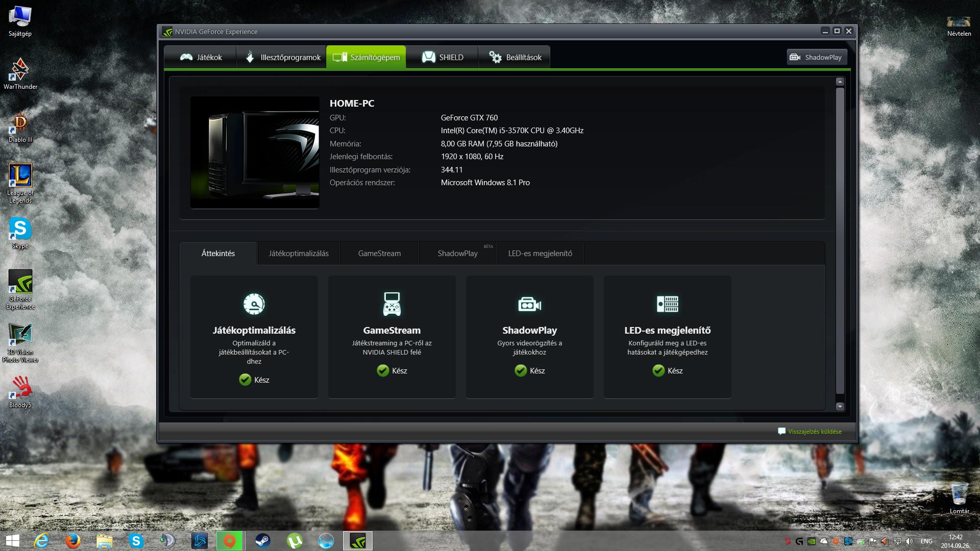Open the SHIELD tab
980x551 pixels.
coord(443,57)
